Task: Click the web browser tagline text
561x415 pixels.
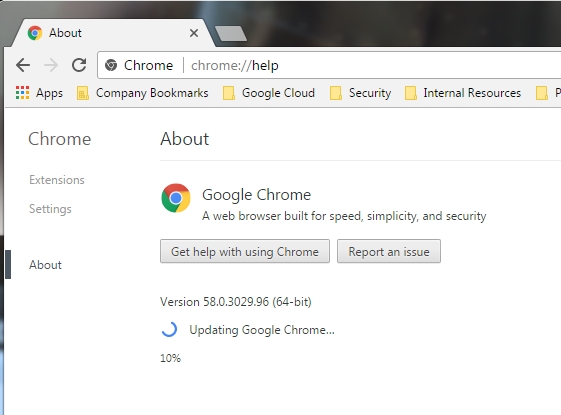Action: pos(344,216)
